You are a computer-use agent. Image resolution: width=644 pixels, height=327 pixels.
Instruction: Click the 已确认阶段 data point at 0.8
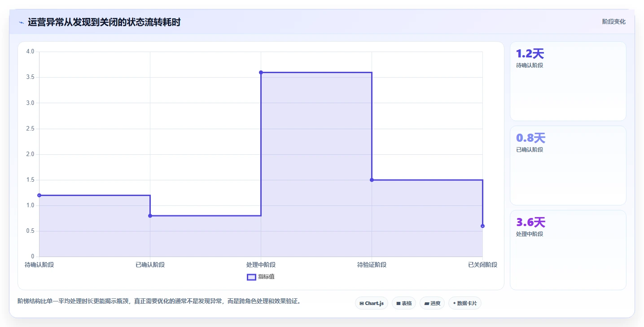point(150,216)
